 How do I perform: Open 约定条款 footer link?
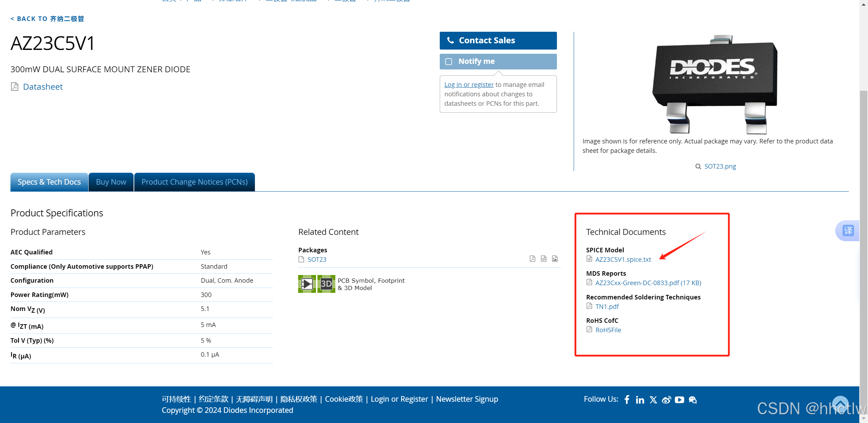(x=213, y=399)
